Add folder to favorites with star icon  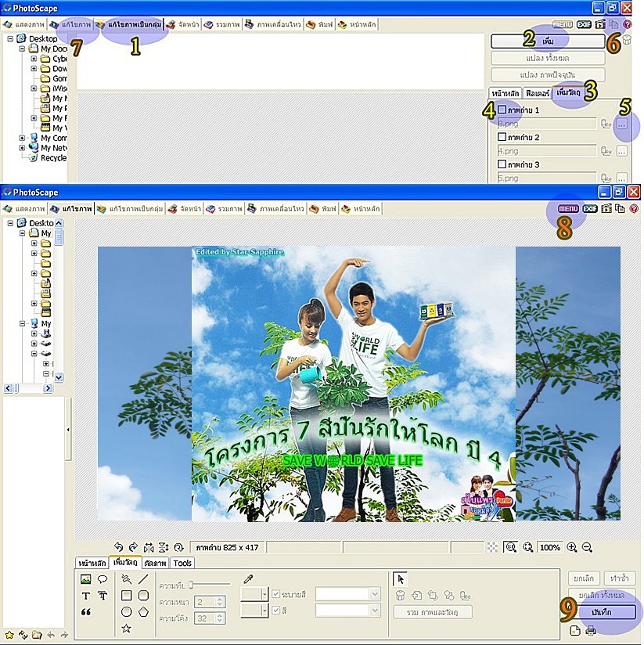click(x=9, y=635)
